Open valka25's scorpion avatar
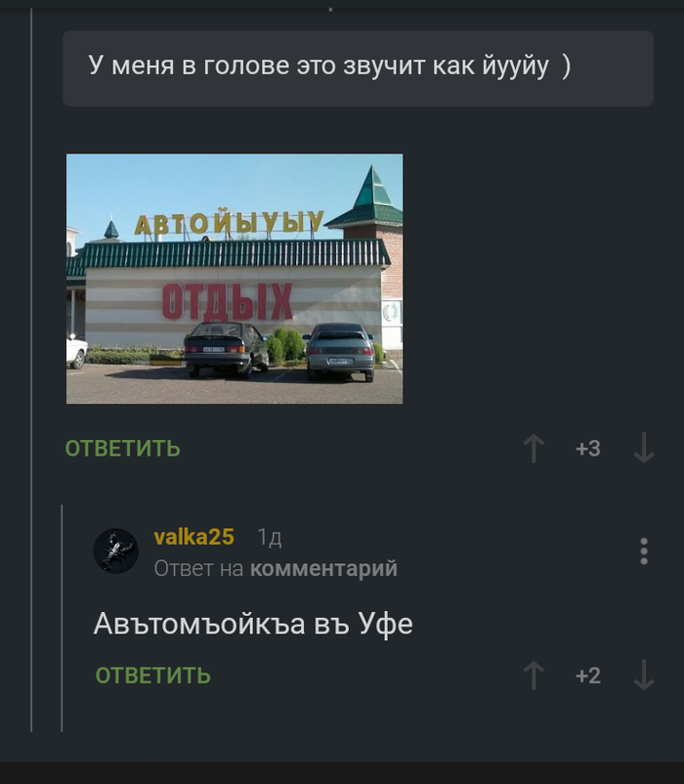684x784 pixels. tap(116, 551)
